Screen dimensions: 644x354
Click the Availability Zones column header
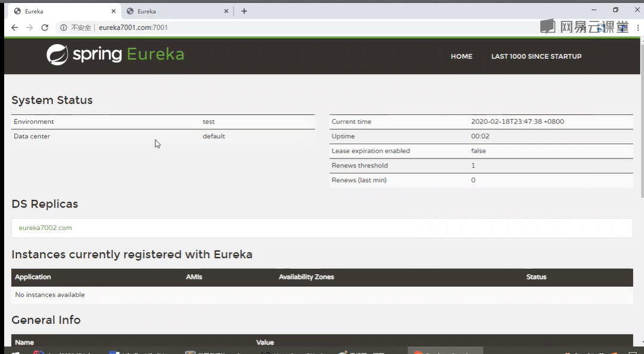(x=306, y=277)
